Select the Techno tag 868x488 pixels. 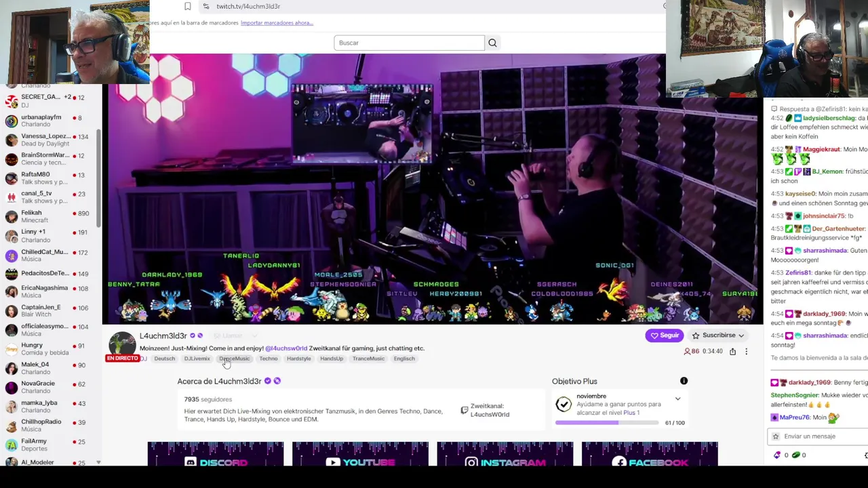(269, 359)
